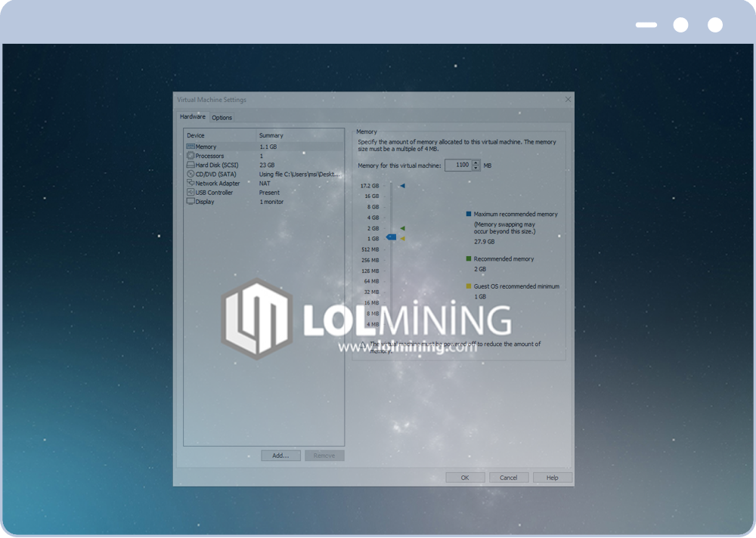This screenshot has width=756, height=538.
Task: Switch to the Hardware tab
Action: point(192,116)
